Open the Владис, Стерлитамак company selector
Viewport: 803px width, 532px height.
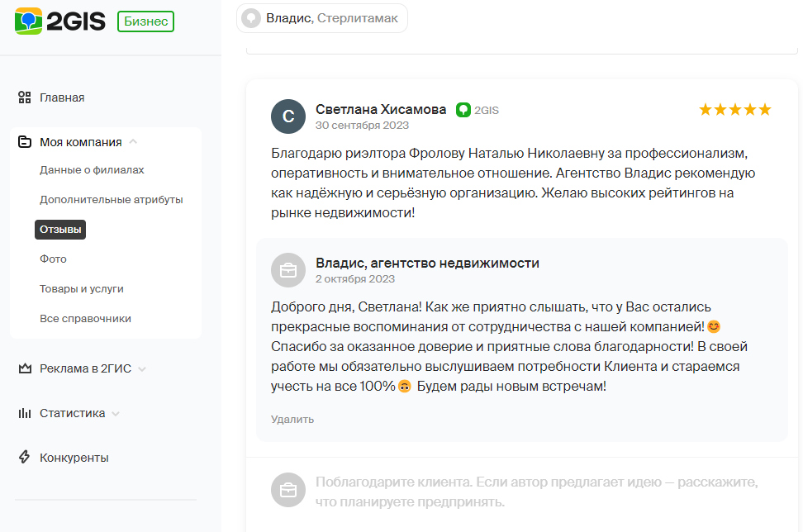tap(322, 18)
